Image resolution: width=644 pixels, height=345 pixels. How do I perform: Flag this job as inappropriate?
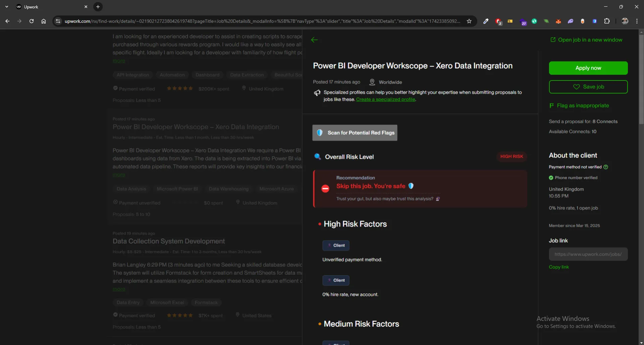583,106
